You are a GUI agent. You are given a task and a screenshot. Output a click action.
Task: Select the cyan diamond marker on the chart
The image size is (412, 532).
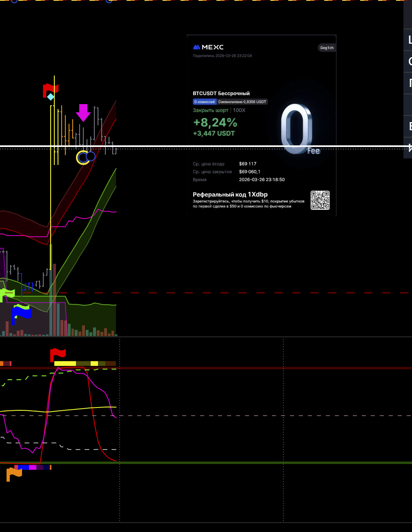[x=50, y=97]
